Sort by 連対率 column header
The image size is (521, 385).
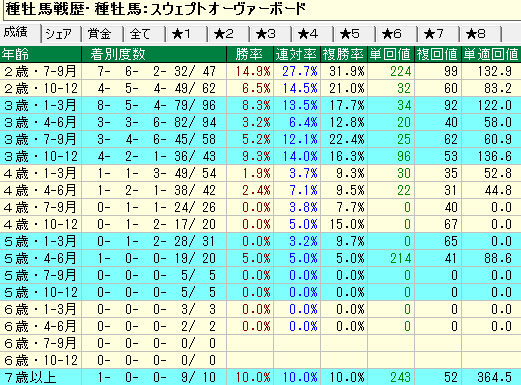pyautogui.click(x=297, y=54)
